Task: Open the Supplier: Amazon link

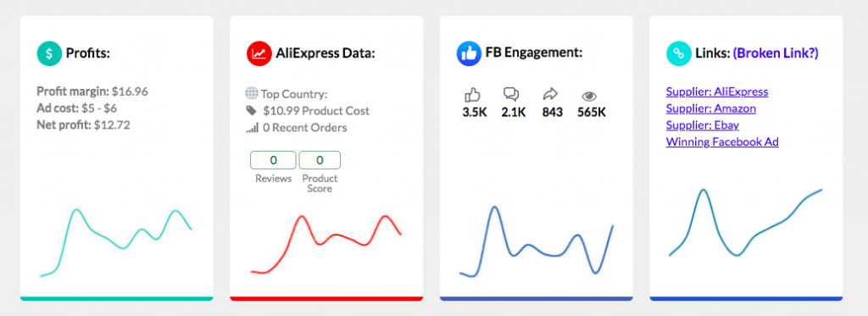Action: click(711, 108)
